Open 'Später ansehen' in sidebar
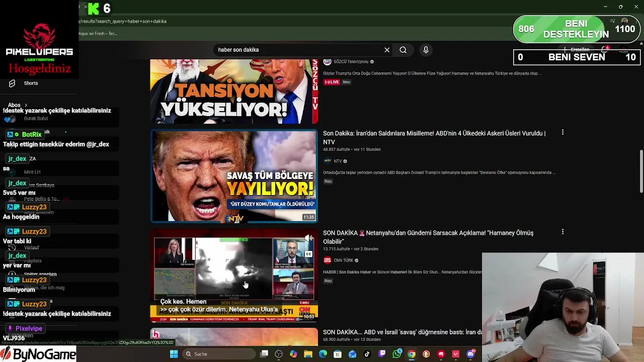644x362 pixels. 40,274
